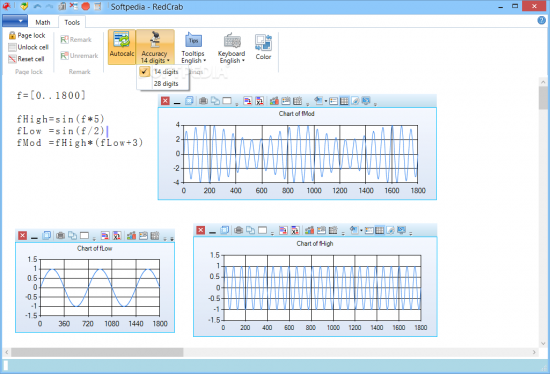Image resolution: width=550 pixels, height=374 pixels.
Task: Close the Chart of fMod panel
Action: click(165, 101)
